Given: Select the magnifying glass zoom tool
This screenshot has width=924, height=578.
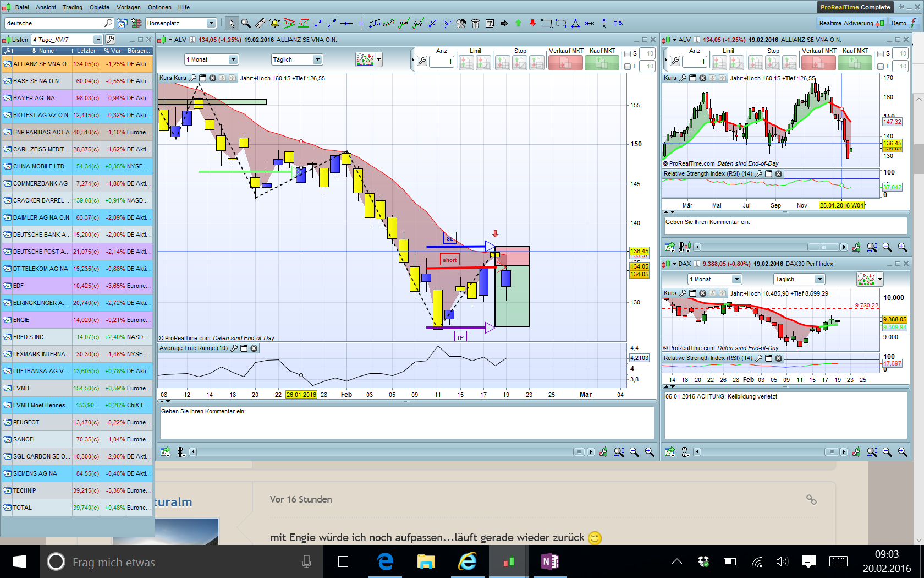Looking at the screenshot, I should [x=246, y=23].
